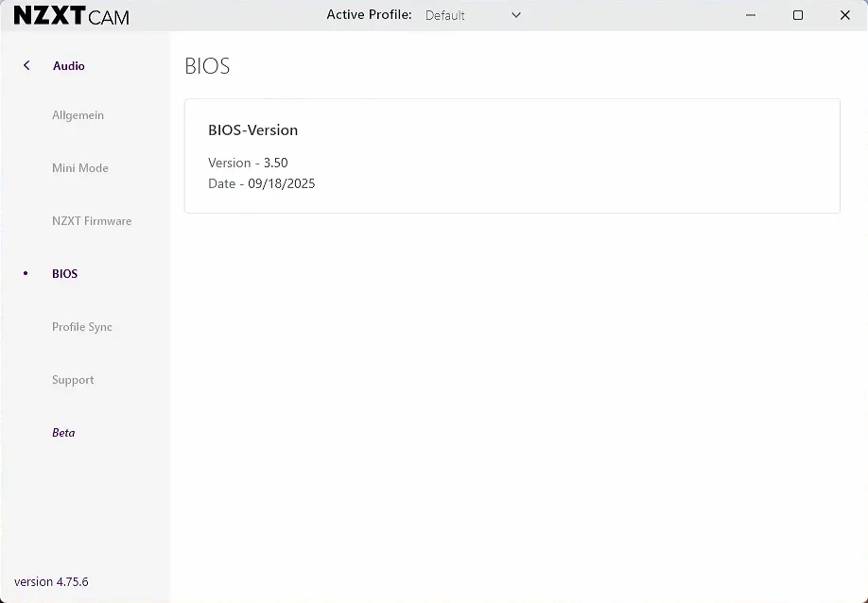Image resolution: width=868 pixels, height=603 pixels.
Task: Close the NZXT CAM window
Action: coord(844,15)
